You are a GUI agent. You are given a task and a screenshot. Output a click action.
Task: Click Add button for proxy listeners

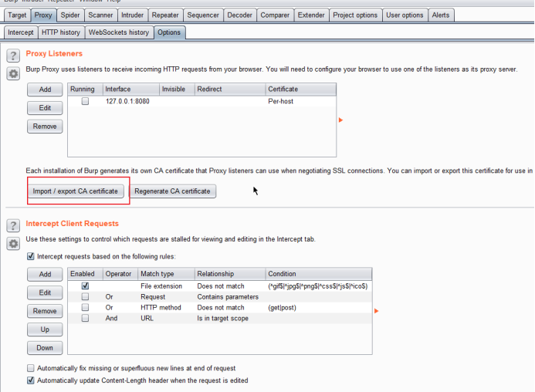point(45,90)
